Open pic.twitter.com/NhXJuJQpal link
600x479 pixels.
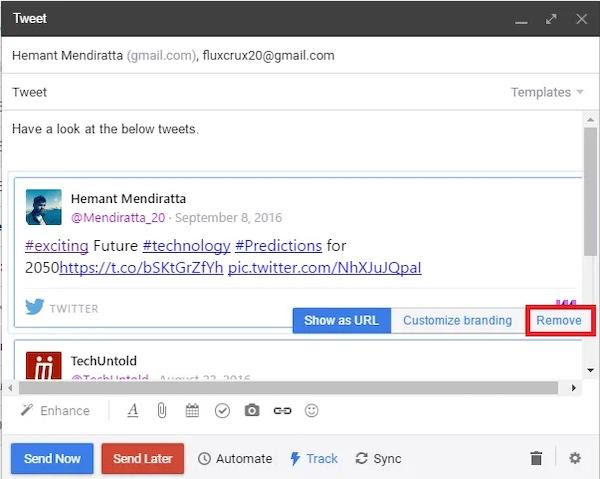pos(324,267)
